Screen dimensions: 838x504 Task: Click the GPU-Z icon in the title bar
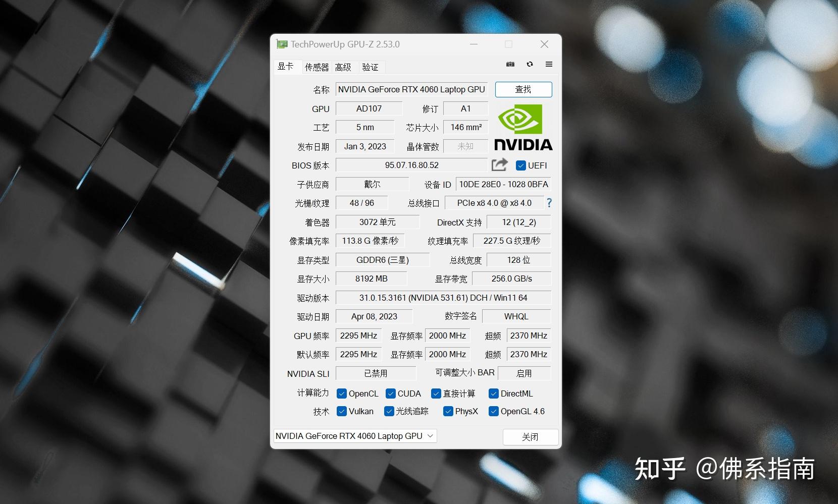point(282,44)
